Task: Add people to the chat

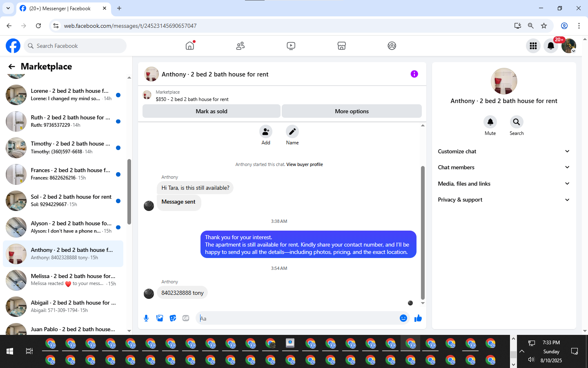Action: click(x=266, y=132)
